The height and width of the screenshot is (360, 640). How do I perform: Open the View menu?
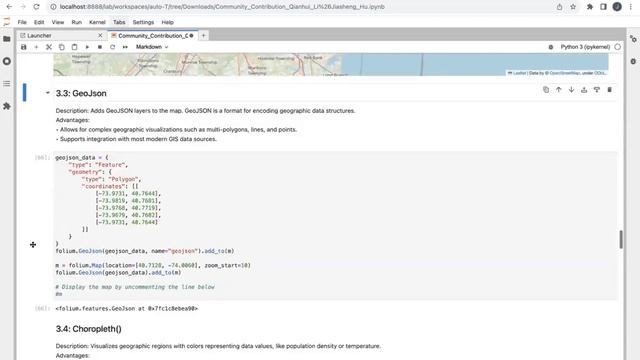58,22
